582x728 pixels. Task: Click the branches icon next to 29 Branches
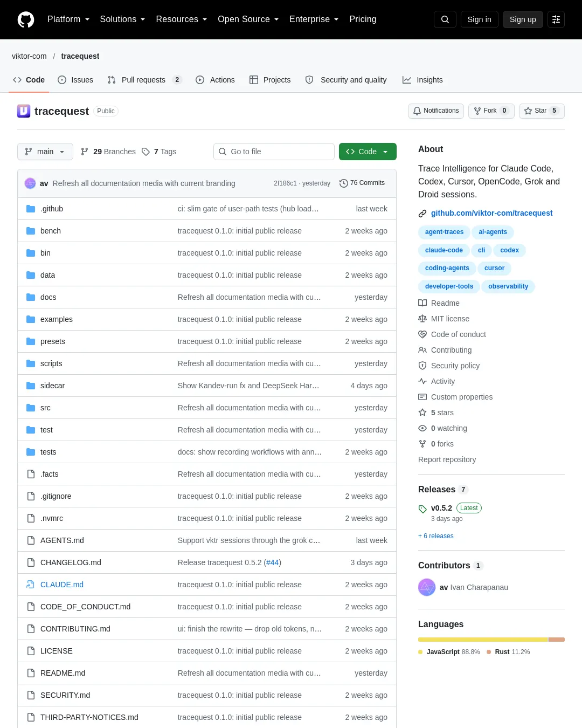click(x=85, y=152)
